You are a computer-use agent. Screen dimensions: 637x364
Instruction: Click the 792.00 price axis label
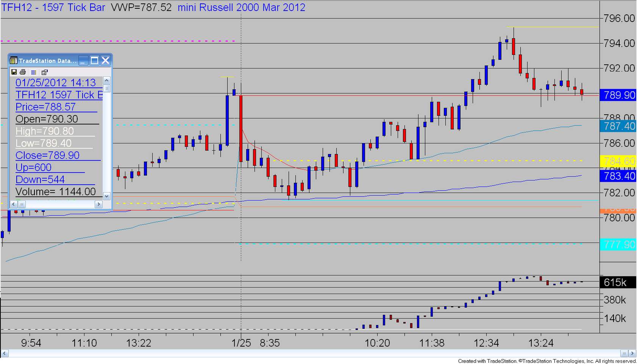619,68
